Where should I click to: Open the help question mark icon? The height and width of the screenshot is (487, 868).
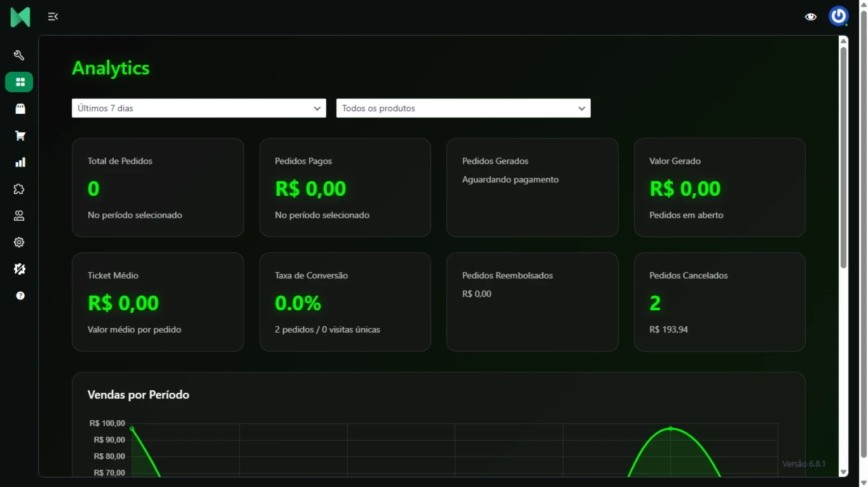(19, 296)
